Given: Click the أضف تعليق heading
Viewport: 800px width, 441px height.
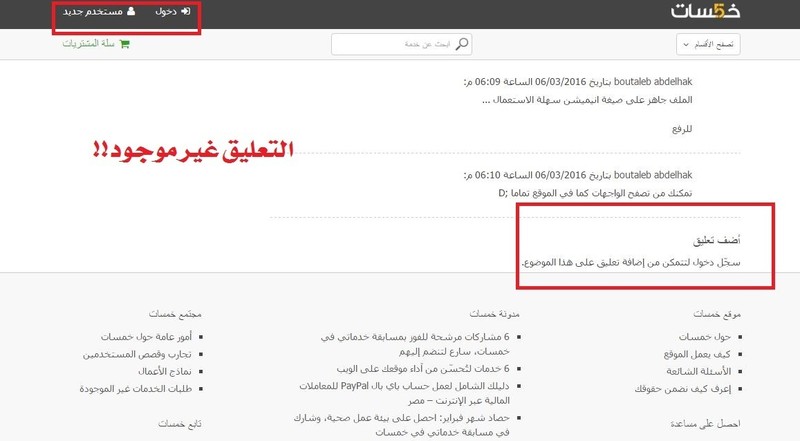Looking at the screenshot, I should pos(717,240).
